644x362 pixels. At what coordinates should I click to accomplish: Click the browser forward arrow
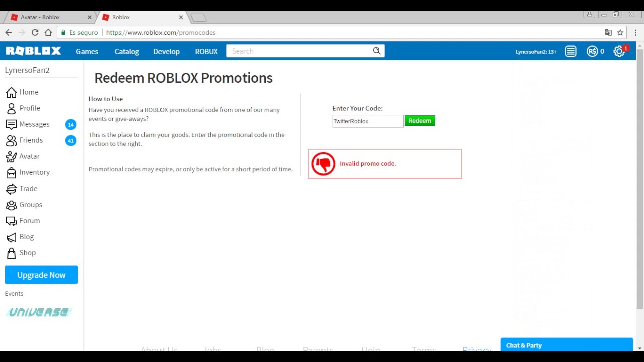(22, 32)
